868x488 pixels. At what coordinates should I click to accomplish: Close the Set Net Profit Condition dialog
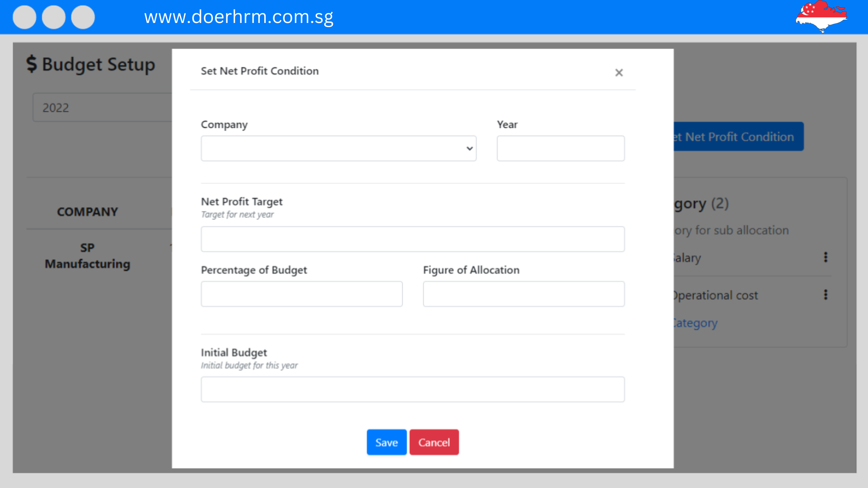tap(619, 72)
